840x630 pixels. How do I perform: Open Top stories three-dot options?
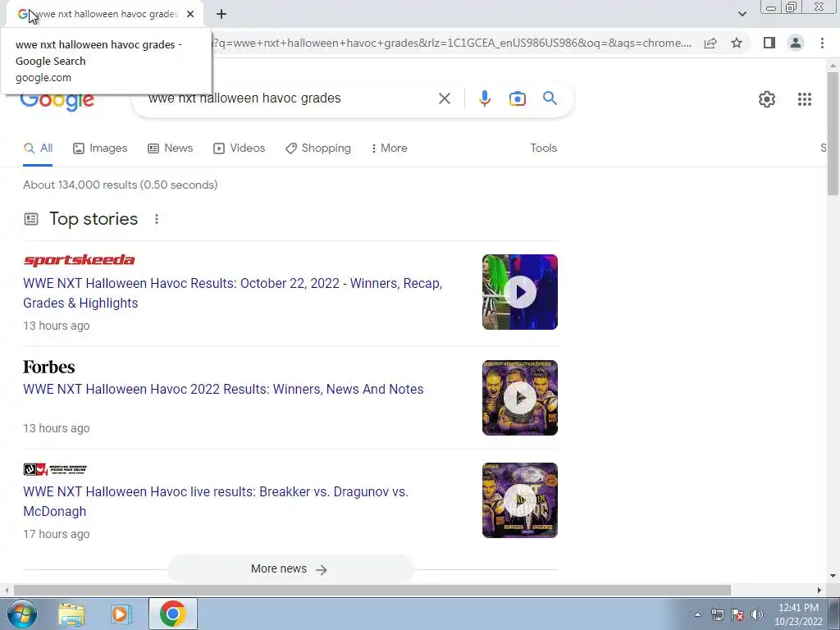(157, 219)
